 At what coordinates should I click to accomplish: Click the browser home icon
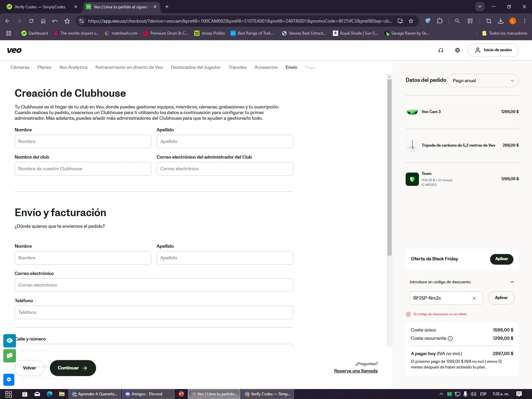point(43,21)
